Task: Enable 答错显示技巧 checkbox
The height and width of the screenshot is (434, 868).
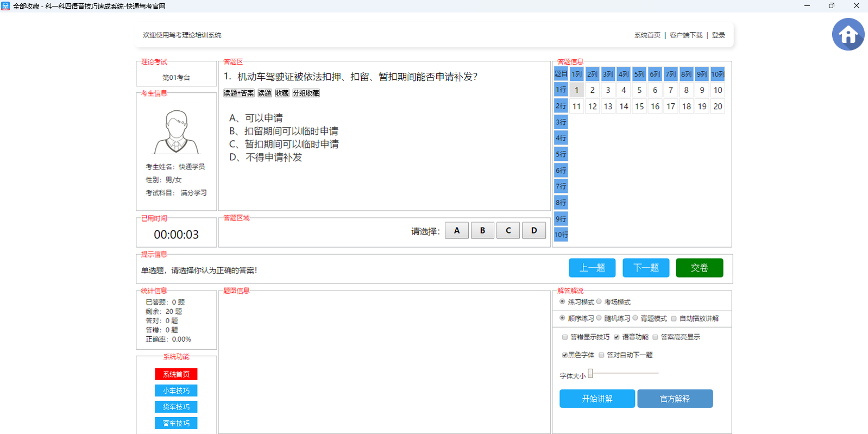Action: [x=565, y=337]
